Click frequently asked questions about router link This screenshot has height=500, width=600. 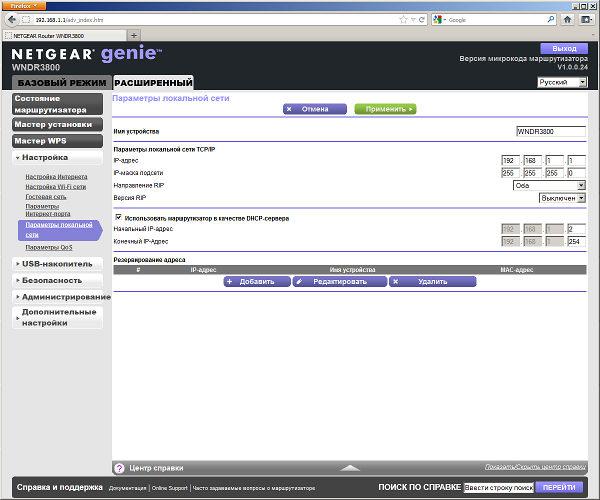[x=254, y=488]
